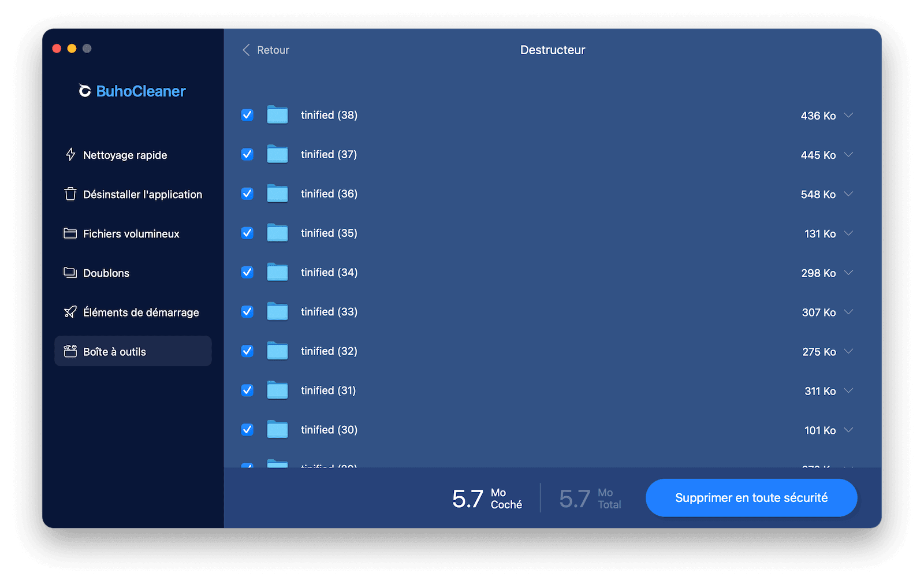924x584 pixels.
Task: Select the Nettoyage rapide lightning icon
Action: [70, 154]
